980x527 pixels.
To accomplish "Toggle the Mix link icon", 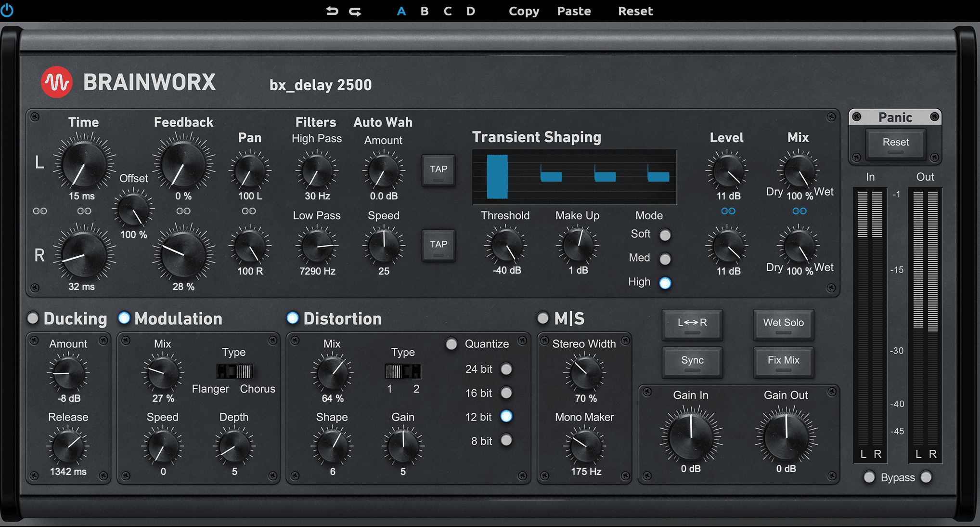I will coord(799,211).
